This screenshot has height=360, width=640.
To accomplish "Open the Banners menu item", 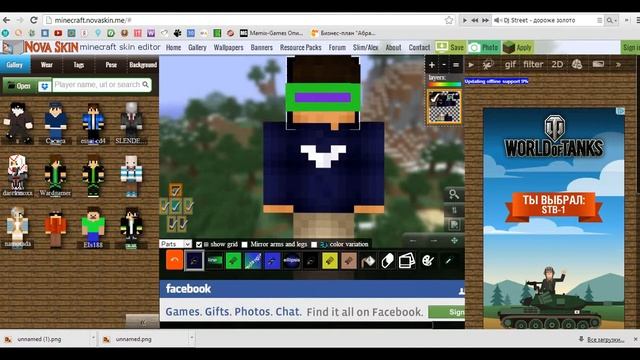I will [x=262, y=48].
